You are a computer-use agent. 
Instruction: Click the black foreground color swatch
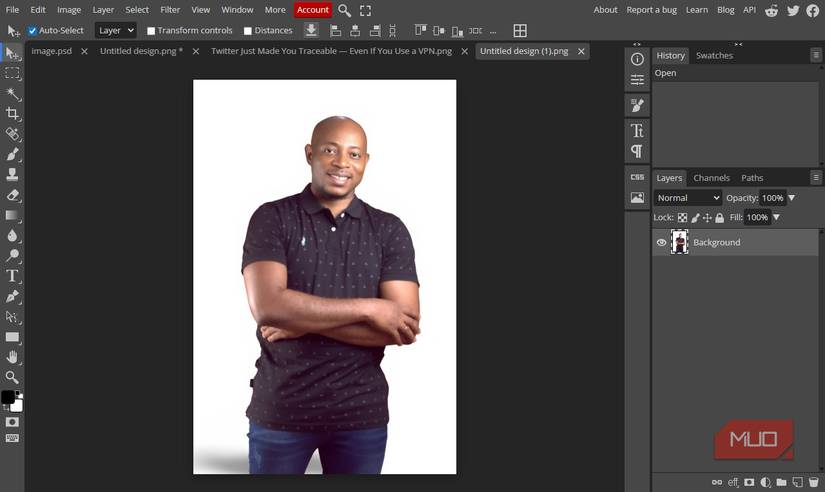coord(8,397)
